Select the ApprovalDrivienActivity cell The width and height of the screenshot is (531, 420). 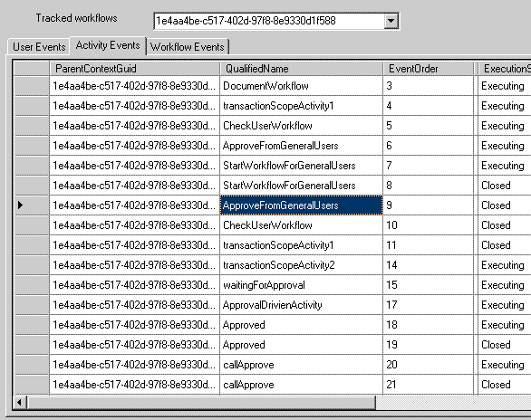tap(301, 305)
